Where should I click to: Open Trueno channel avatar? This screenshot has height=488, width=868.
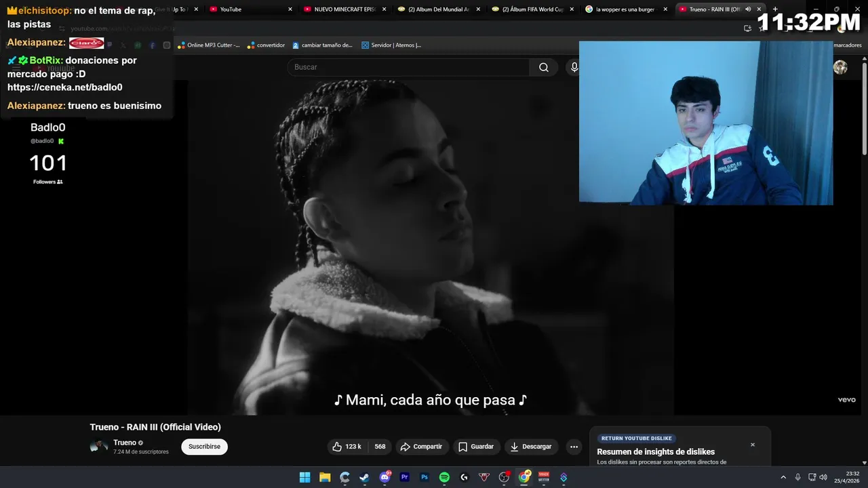pyautogui.click(x=99, y=447)
